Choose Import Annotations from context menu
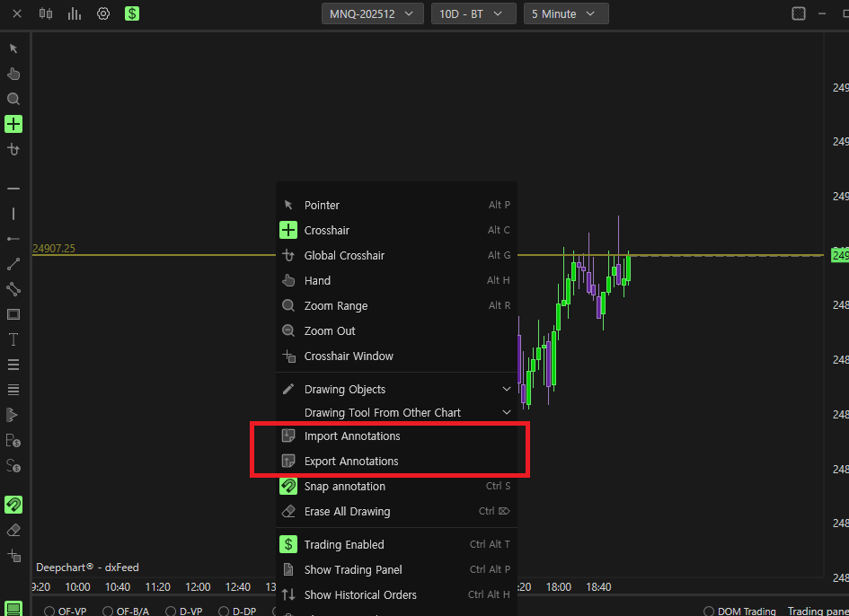 [396, 436]
